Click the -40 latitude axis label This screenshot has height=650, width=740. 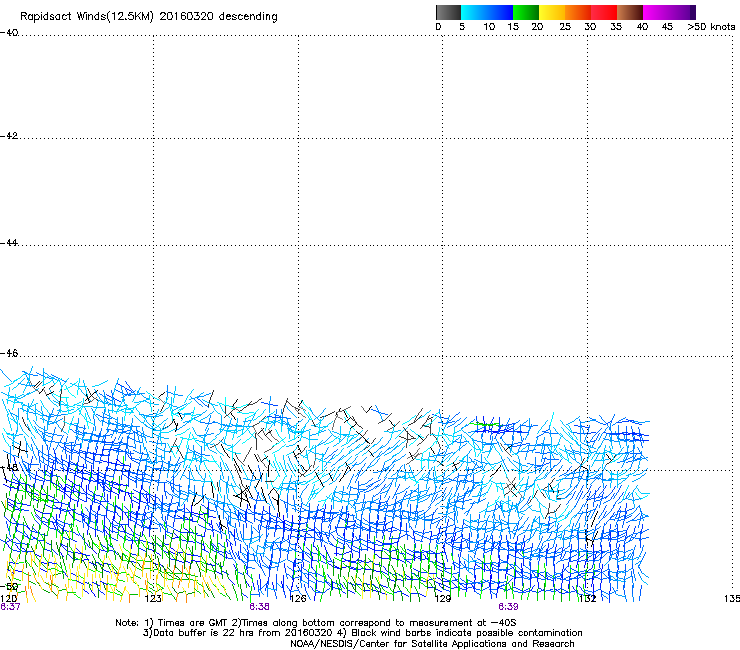(9, 33)
